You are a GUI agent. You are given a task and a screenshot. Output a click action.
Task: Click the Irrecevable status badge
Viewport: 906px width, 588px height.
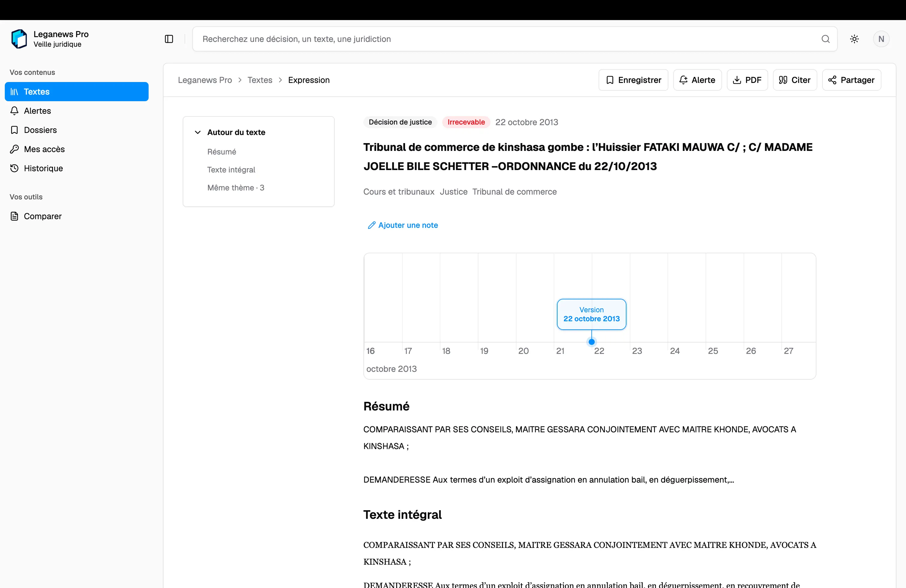[x=466, y=122]
